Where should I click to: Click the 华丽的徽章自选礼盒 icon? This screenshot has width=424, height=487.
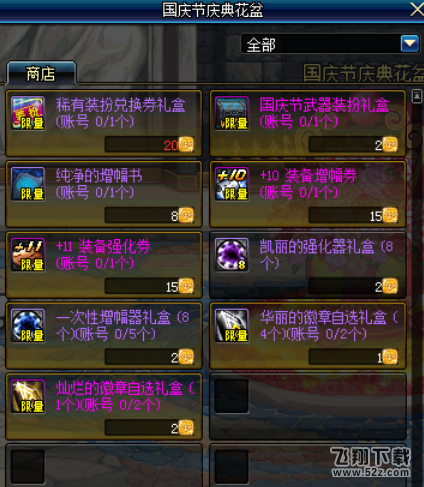232,325
